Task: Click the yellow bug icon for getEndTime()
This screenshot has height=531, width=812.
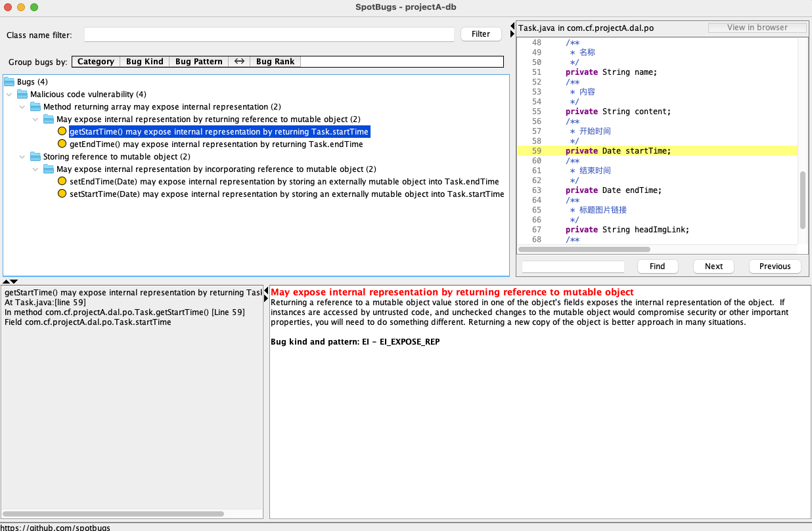Action: (x=62, y=144)
